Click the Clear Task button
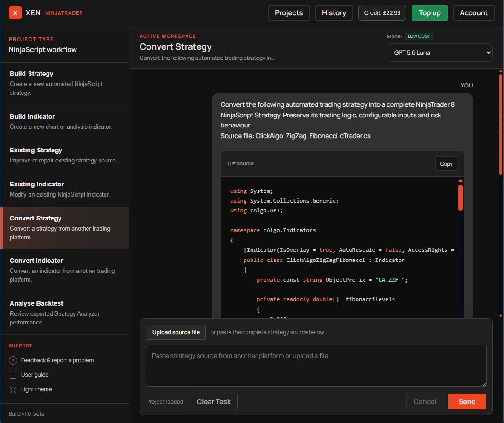504x423 pixels. click(x=213, y=401)
